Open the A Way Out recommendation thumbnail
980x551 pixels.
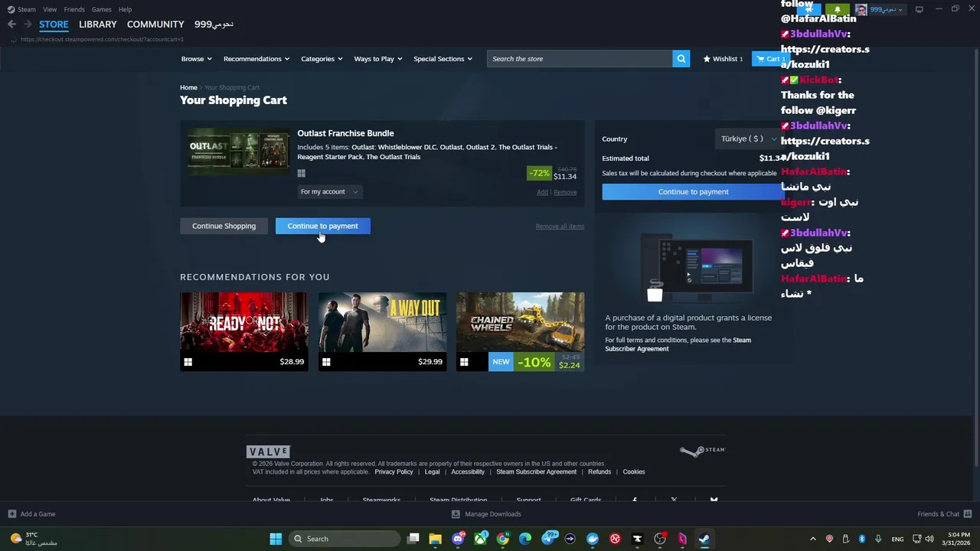(x=382, y=322)
